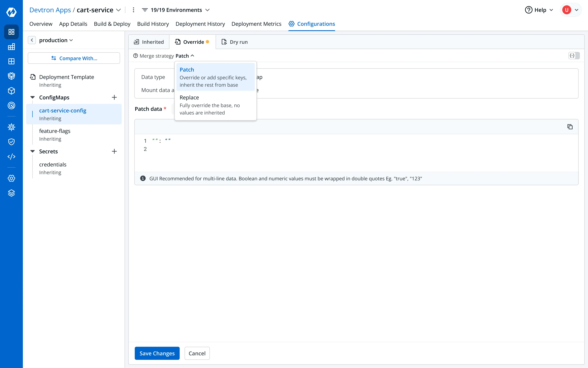Click the Compare With... button
Viewport: 588px width, 368px height.
(x=74, y=58)
